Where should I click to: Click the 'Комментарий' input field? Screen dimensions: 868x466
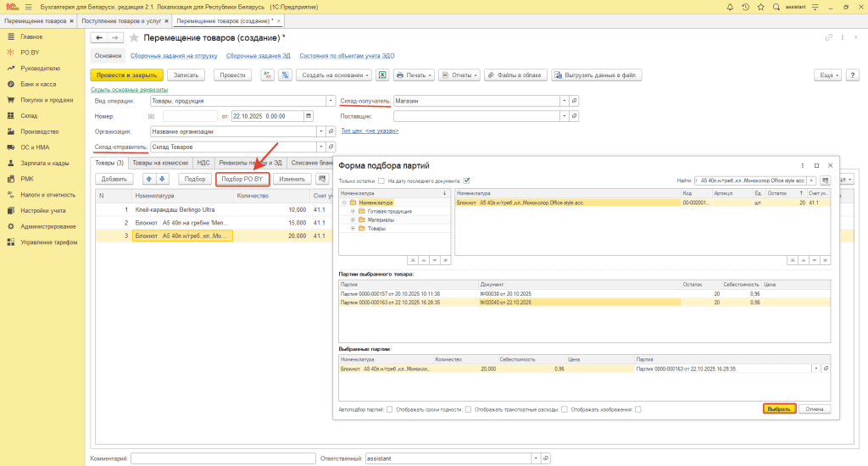click(x=223, y=458)
